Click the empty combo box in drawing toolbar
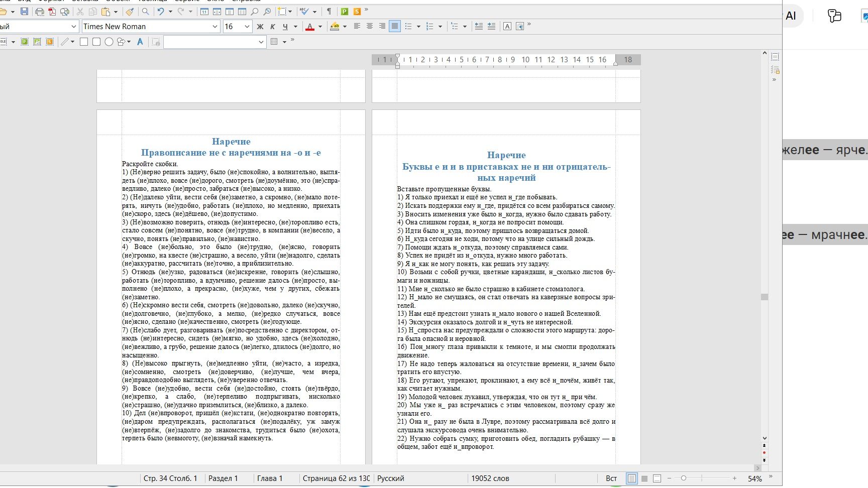The height and width of the screenshot is (488, 868). 214,42
